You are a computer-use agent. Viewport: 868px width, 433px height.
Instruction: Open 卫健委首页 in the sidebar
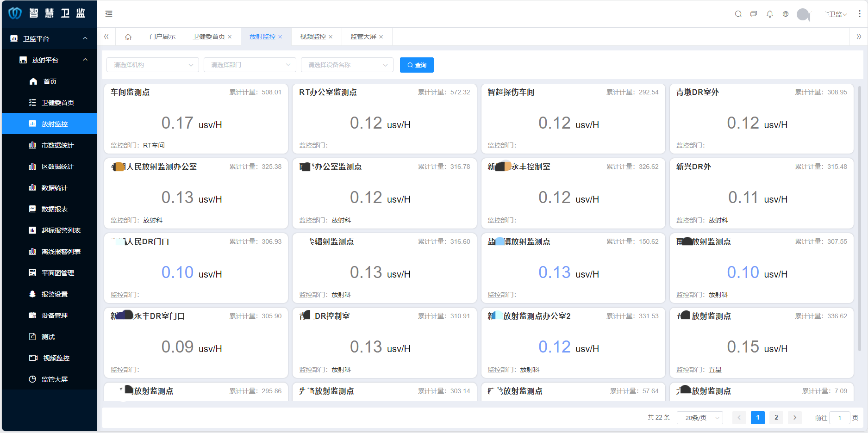[50, 103]
